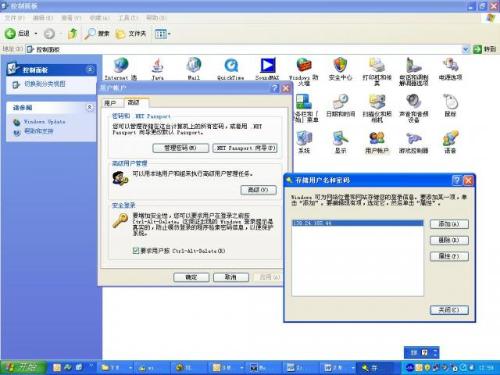Click the floating language bar
The height and width of the screenshot is (375, 500).
coord(422,352)
